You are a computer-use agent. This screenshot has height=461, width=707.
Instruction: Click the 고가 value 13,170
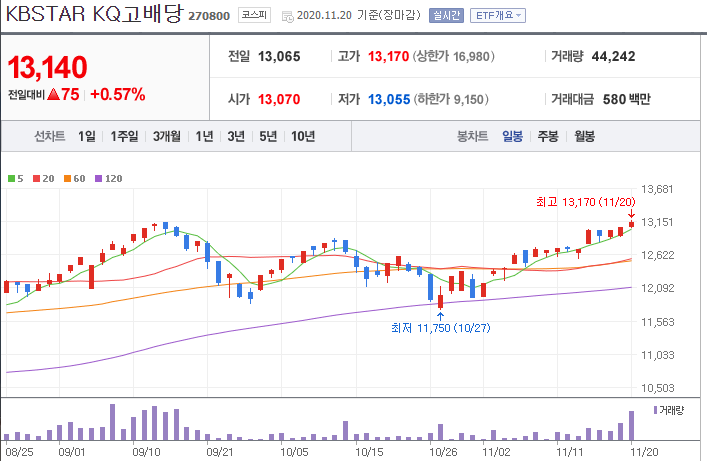click(x=388, y=56)
